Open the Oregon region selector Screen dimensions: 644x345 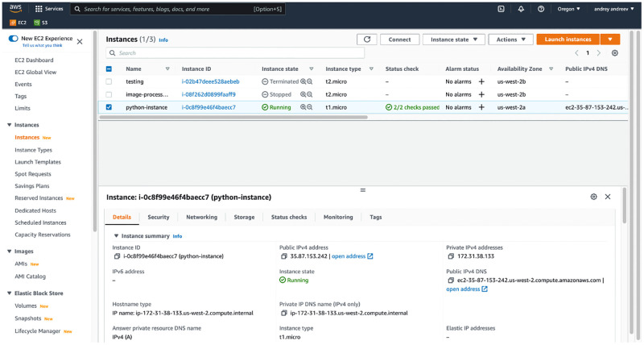tap(568, 9)
